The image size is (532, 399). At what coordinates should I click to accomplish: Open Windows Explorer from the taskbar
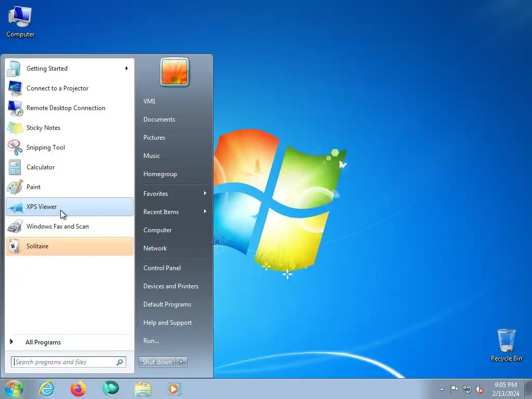tap(143, 389)
